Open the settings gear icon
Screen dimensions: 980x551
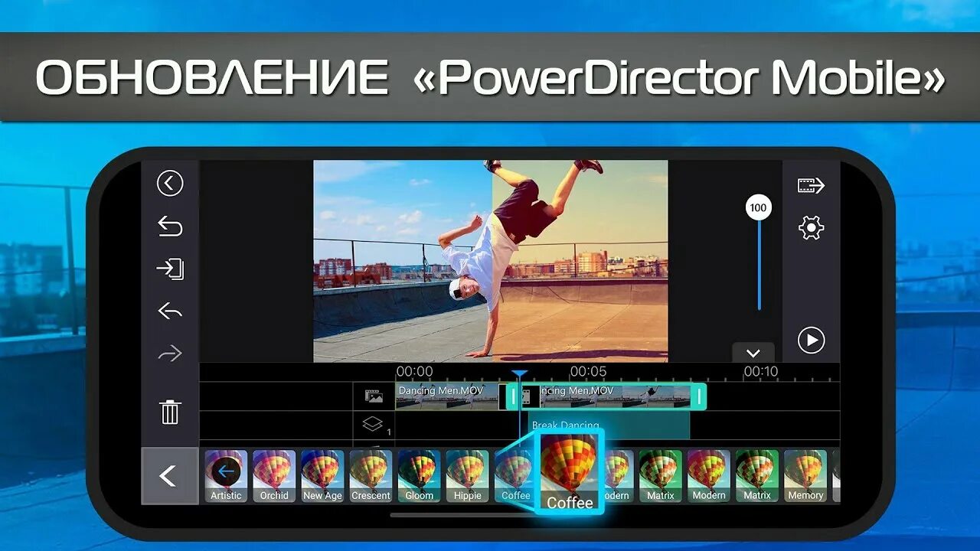click(x=811, y=227)
